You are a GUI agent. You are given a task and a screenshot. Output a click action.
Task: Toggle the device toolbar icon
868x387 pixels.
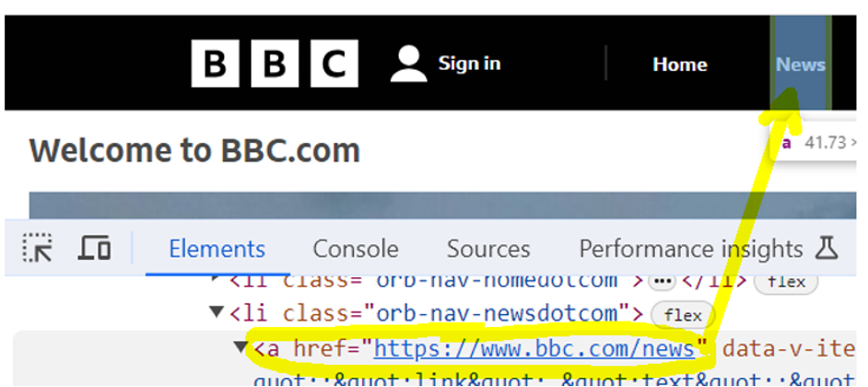coord(94,248)
